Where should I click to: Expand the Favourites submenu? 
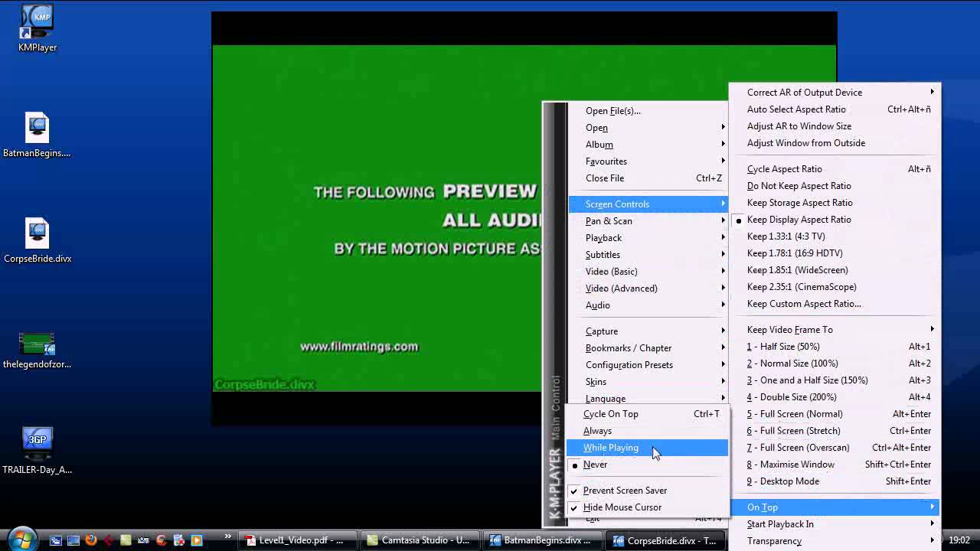pos(648,161)
